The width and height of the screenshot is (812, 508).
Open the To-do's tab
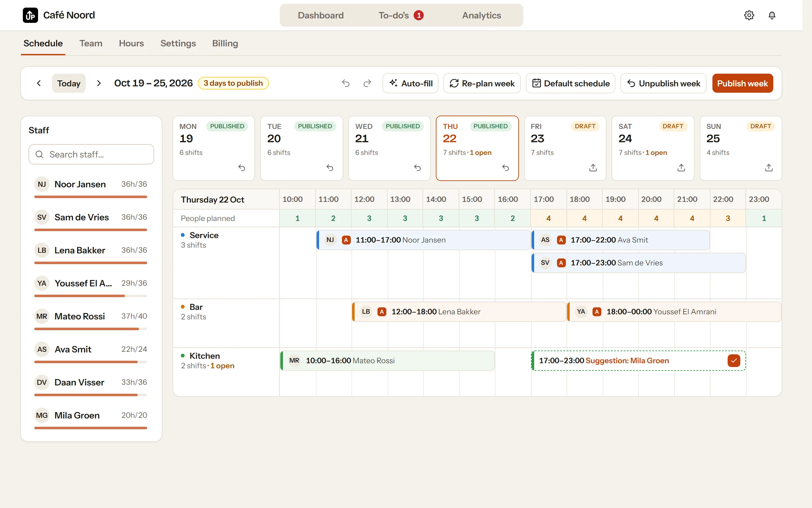401,15
